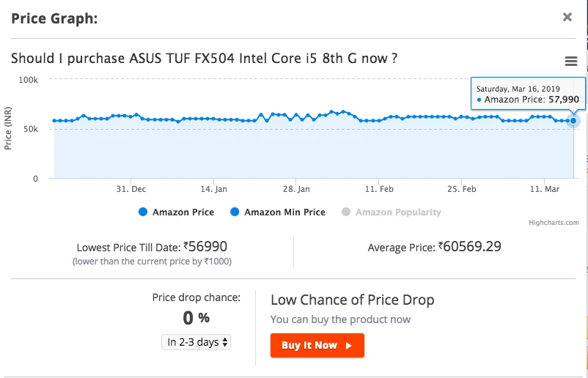Click the ASUS TUF FX504 chart title
The height and width of the screenshot is (378, 588).
204,58
